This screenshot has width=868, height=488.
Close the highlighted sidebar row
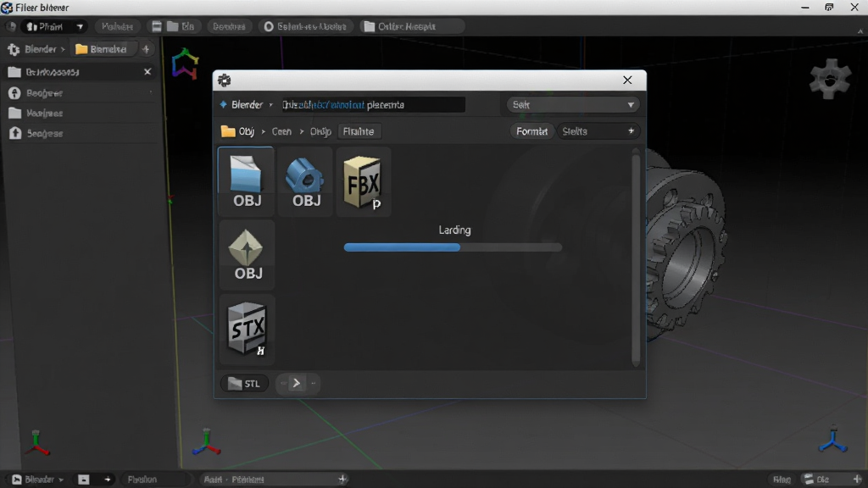(147, 72)
